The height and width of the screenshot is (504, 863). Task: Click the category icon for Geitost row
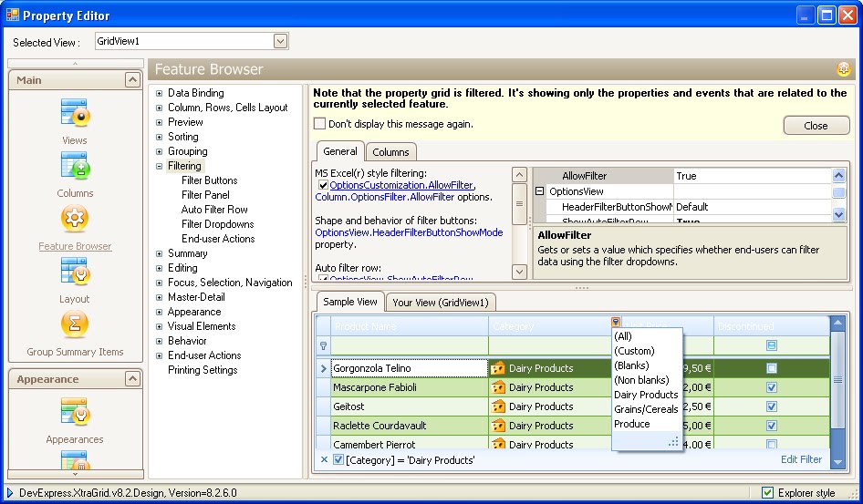click(x=497, y=406)
